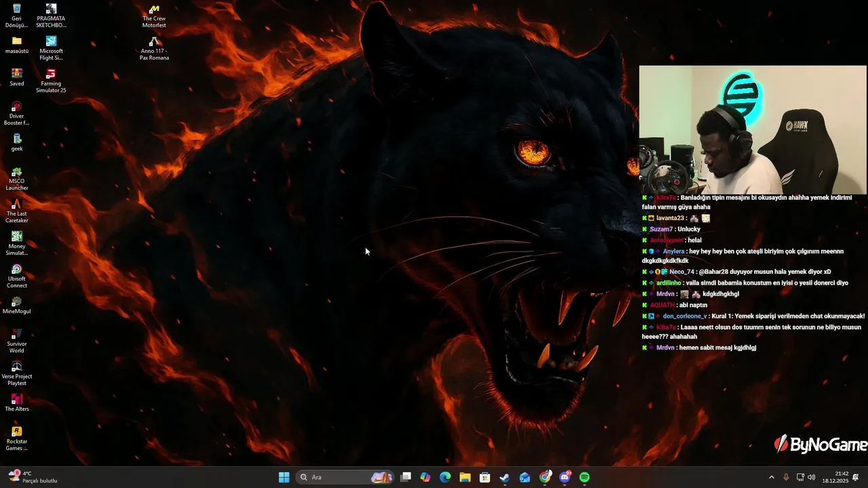Select The Last Caretaker desktop icon
Screen dimensions: 868x488
(17, 211)
